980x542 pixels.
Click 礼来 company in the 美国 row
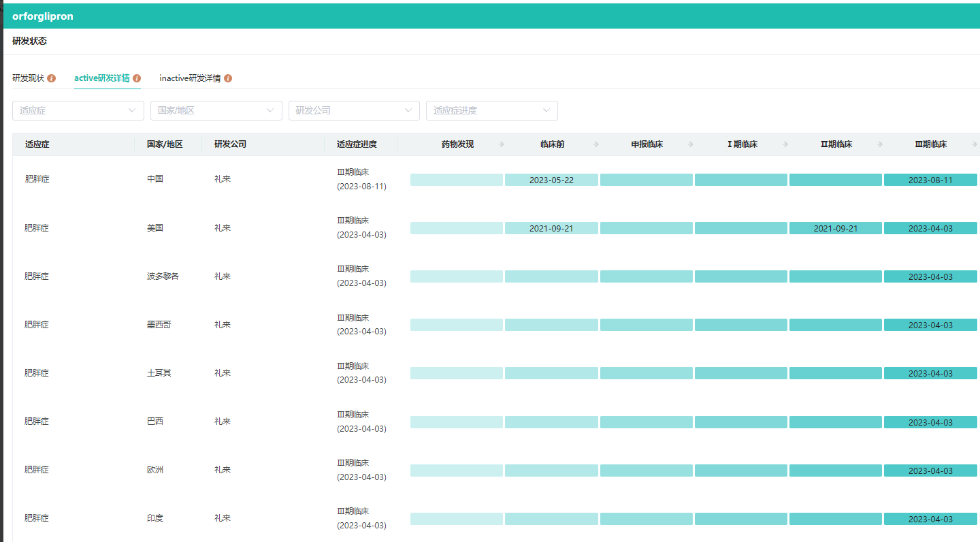223,228
